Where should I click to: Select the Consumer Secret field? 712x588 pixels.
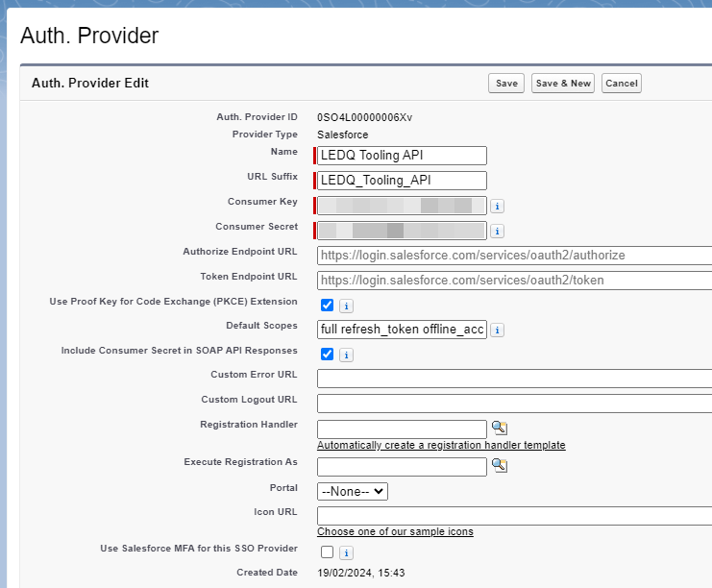pyautogui.click(x=402, y=231)
